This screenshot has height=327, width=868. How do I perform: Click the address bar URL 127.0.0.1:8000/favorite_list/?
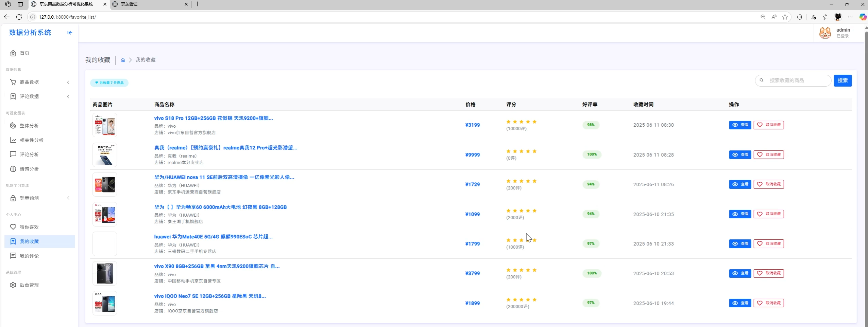pyautogui.click(x=67, y=17)
